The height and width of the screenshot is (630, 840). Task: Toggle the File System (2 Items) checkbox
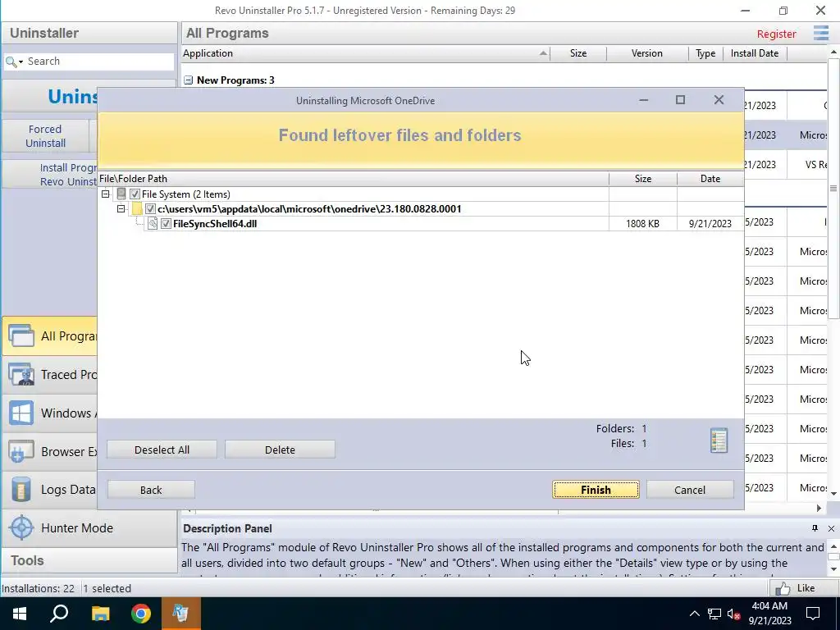pyautogui.click(x=135, y=194)
